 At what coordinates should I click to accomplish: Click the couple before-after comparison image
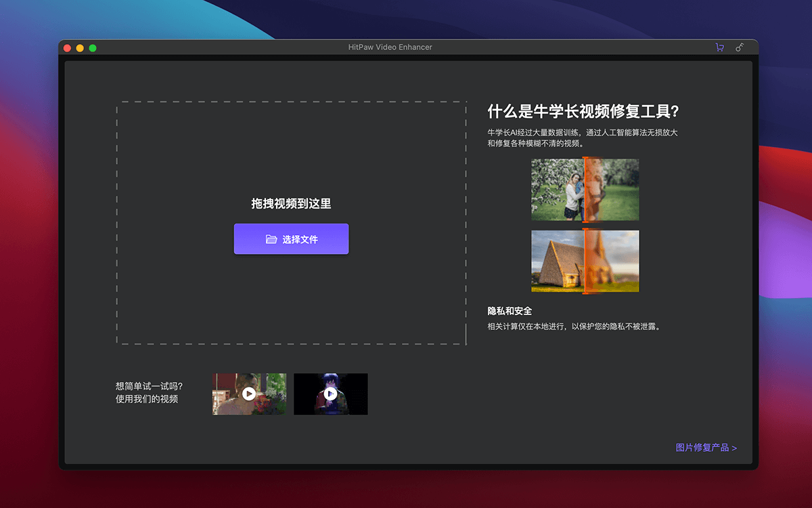pos(585,190)
